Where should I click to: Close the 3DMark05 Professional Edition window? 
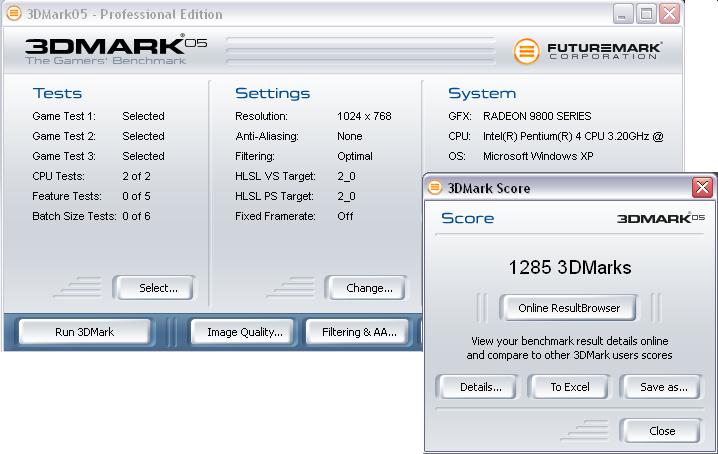(670, 13)
